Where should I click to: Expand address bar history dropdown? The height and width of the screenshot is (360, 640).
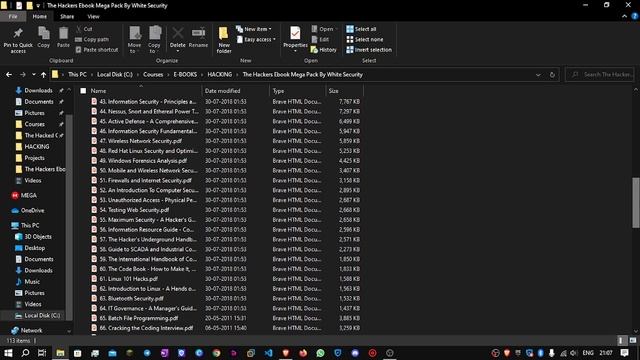tap(538, 75)
